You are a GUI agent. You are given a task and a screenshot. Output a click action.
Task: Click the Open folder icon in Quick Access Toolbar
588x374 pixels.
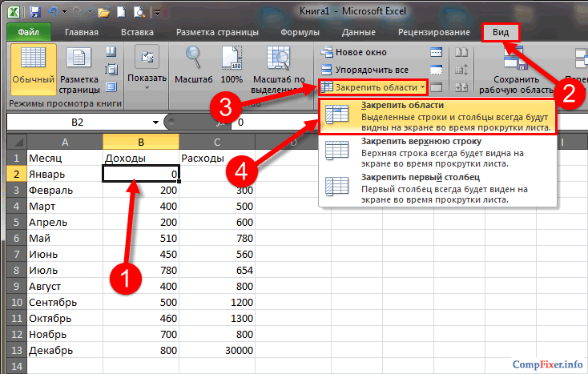(103, 12)
